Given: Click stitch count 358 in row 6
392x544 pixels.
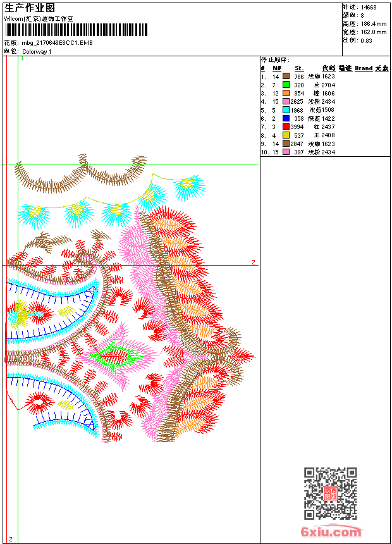Looking at the screenshot, I should (x=299, y=119).
